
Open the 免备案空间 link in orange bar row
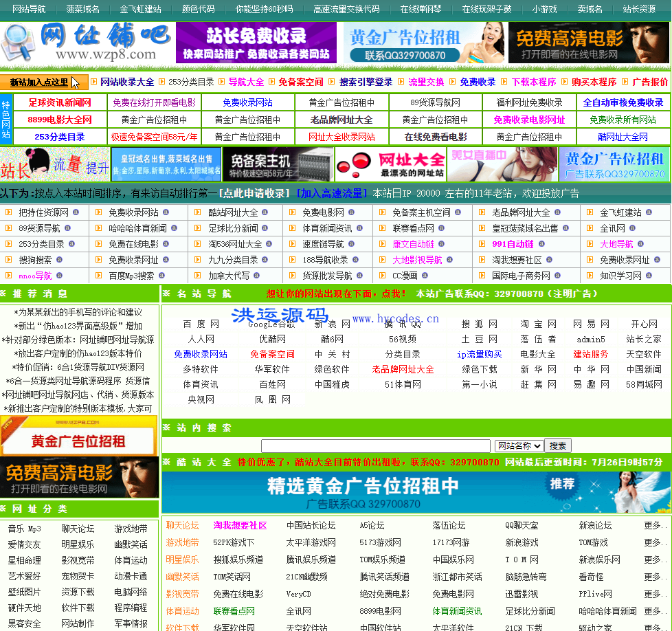[300, 82]
